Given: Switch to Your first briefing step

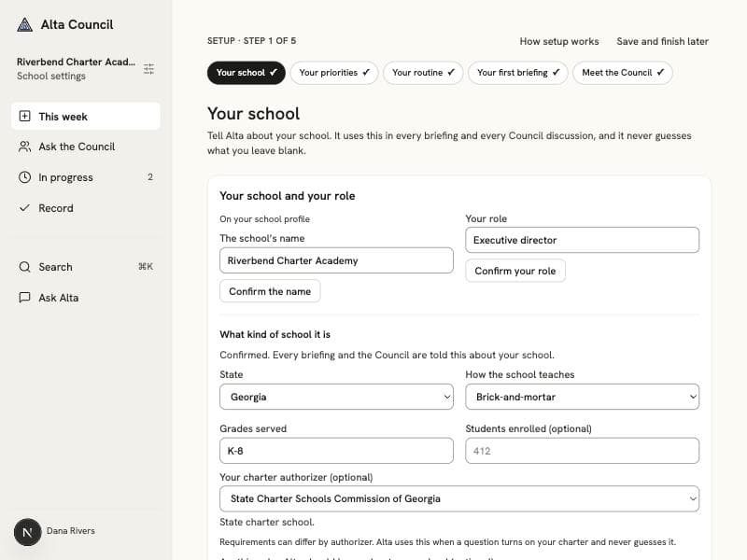Looking at the screenshot, I should point(518,73).
